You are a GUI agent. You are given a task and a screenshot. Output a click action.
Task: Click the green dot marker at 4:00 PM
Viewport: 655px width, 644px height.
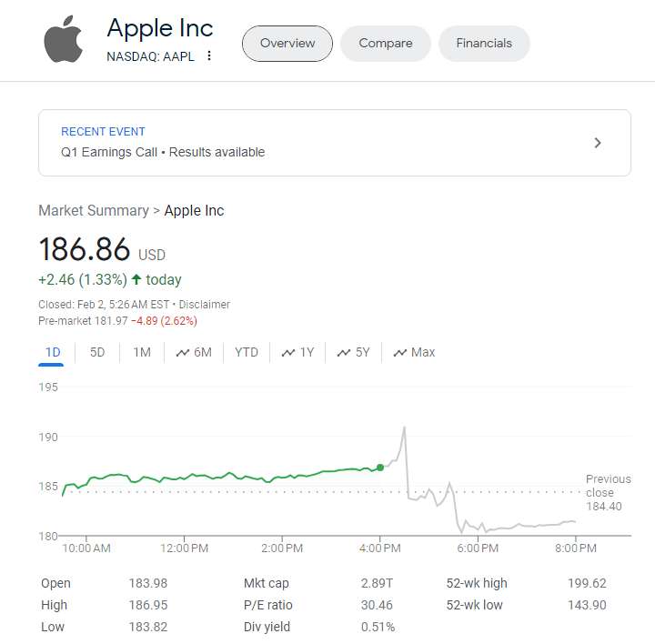point(380,468)
